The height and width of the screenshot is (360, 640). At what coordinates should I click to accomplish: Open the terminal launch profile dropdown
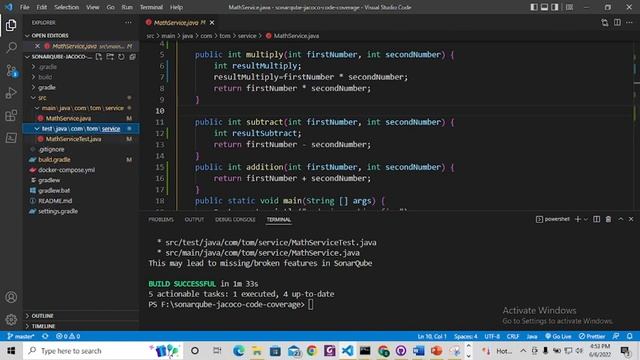coord(586,219)
